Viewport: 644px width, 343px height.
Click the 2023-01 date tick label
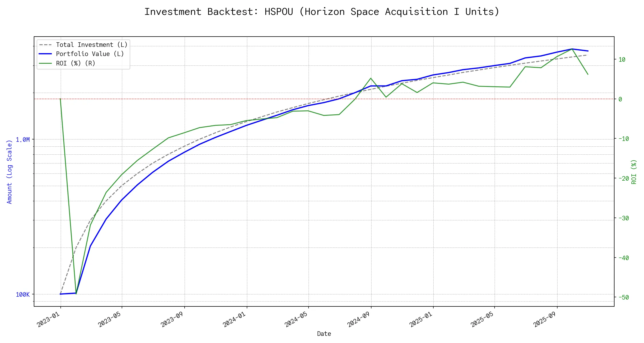[x=49, y=319]
